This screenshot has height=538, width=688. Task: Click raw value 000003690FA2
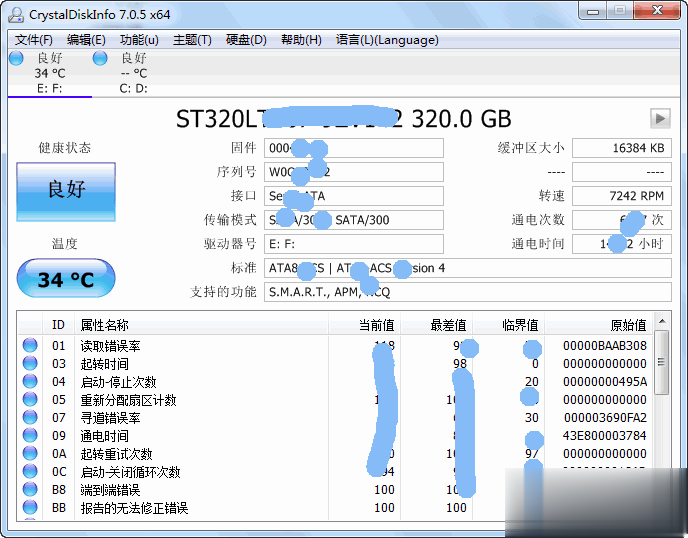(605, 418)
